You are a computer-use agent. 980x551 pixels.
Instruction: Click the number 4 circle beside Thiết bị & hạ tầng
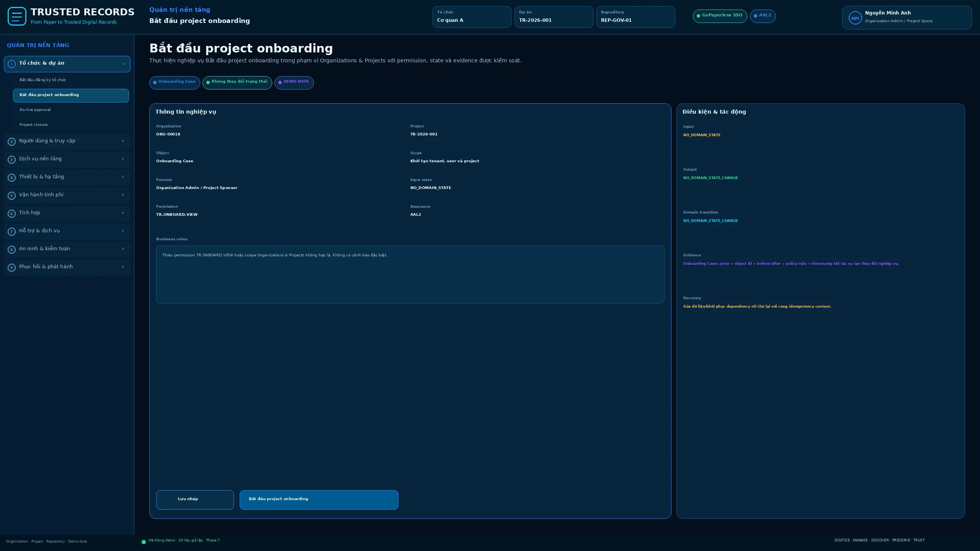[x=11, y=178]
